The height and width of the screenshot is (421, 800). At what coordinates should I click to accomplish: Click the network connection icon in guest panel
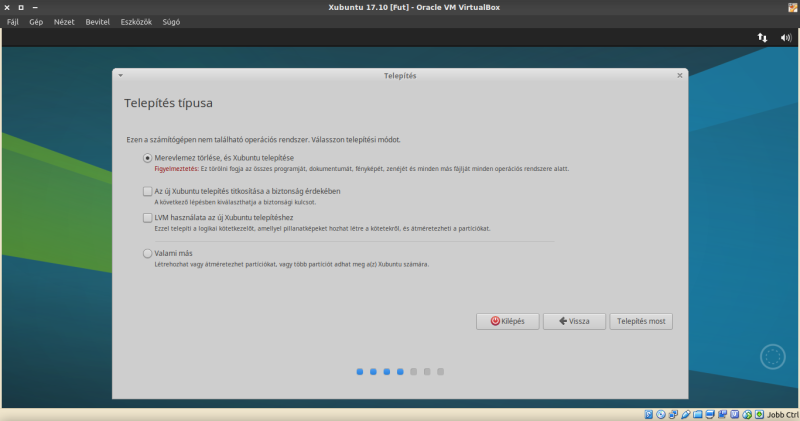click(x=762, y=37)
